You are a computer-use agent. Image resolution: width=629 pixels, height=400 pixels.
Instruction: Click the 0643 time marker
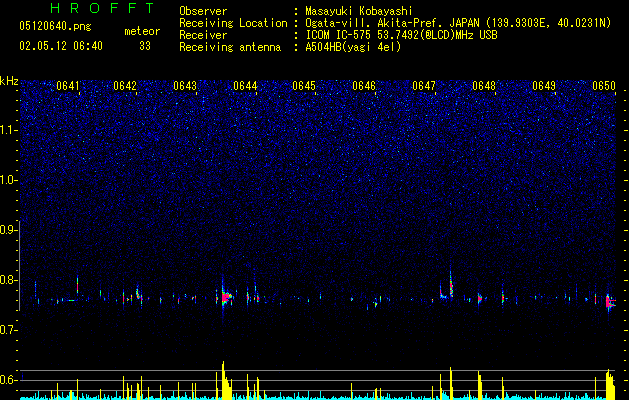[185, 86]
